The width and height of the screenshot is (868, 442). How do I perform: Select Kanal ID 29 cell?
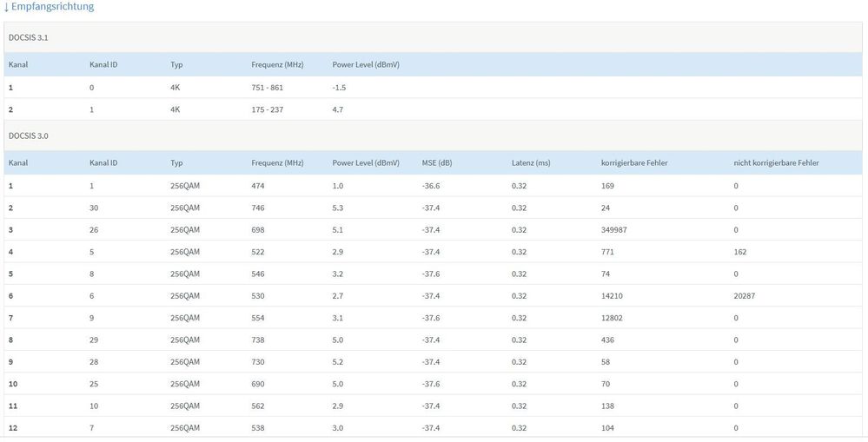coord(94,340)
